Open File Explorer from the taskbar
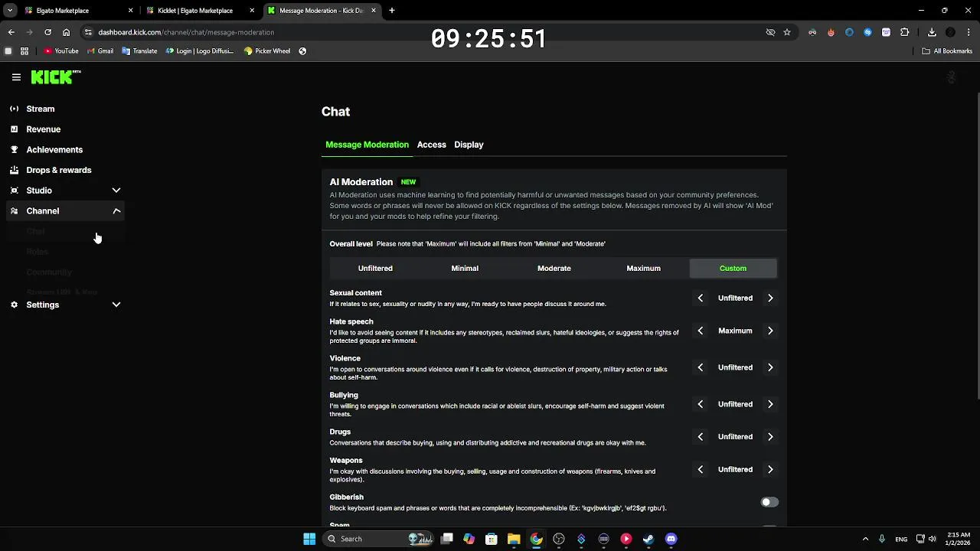980x551 pixels. [x=514, y=539]
